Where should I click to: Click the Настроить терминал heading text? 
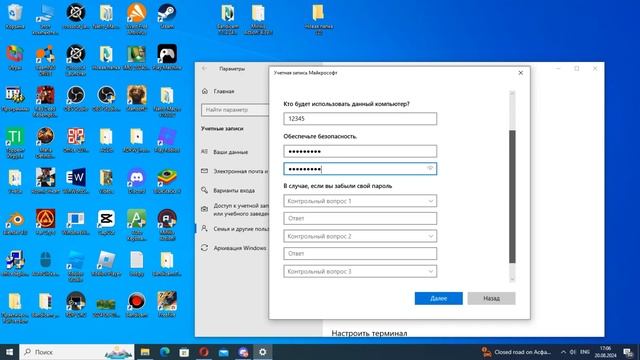[369, 333]
